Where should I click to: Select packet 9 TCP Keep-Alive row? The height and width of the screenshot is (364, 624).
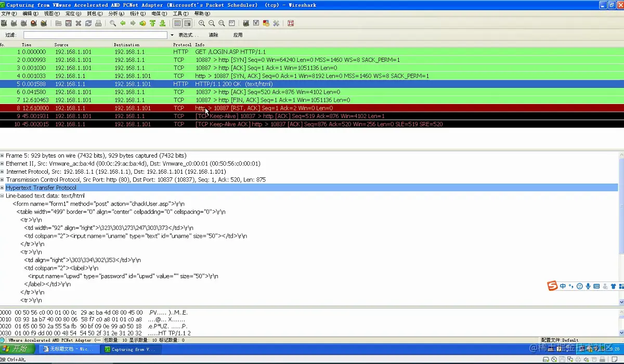(312, 116)
